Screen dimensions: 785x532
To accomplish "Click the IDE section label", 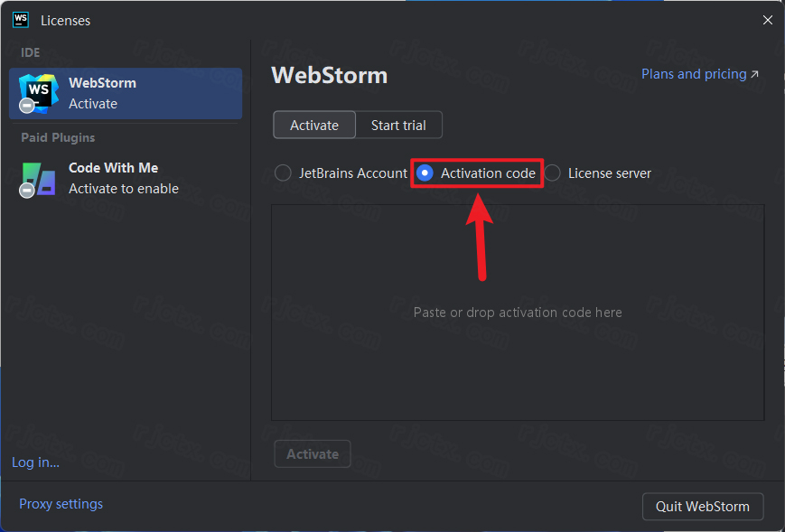I will coord(31,52).
